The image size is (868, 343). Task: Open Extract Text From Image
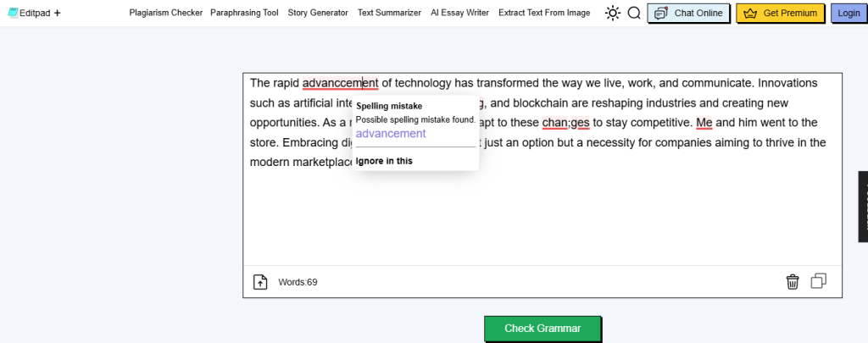[544, 13]
